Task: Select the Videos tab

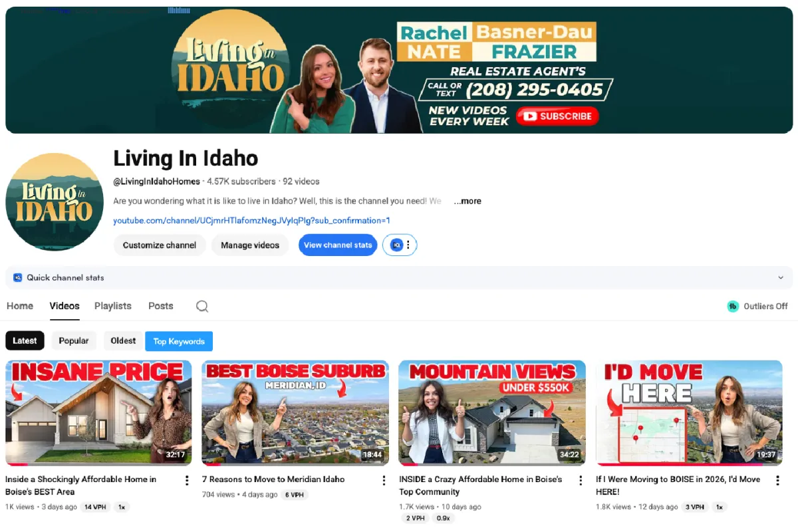Action: 65,306
